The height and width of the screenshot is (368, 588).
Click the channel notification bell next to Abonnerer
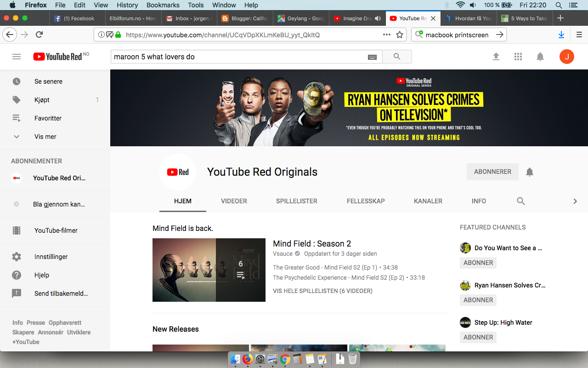point(530,172)
